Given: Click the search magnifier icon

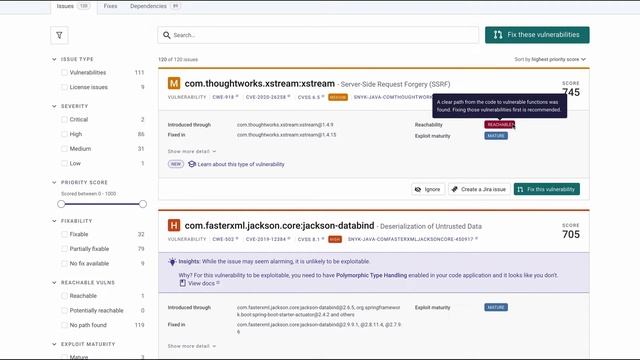Looking at the screenshot, I should (167, 35).
